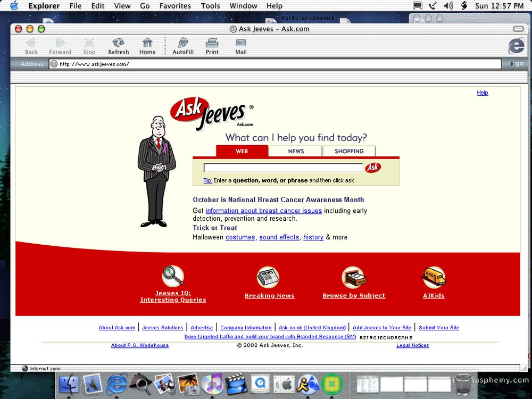The width and height of the screenshot is (532, 399).
Task: Open Sherlock in the Dock
Action: [140, 384]
